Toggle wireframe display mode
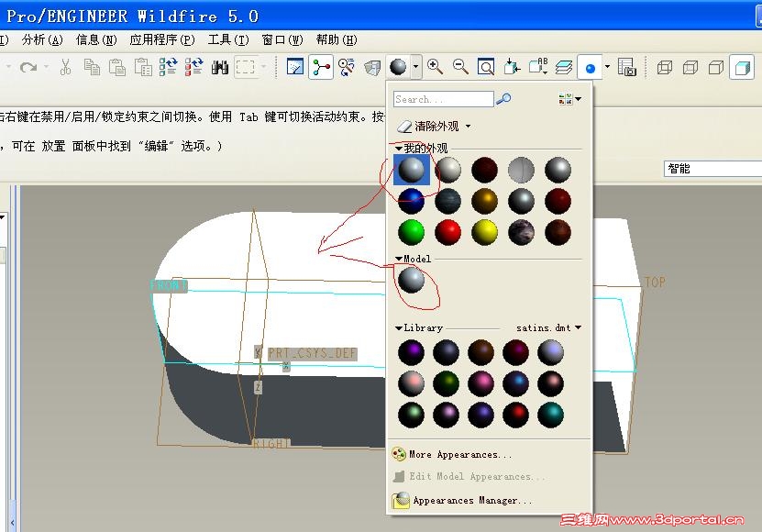This screenshot has width=762, height=532. point(664,67)
